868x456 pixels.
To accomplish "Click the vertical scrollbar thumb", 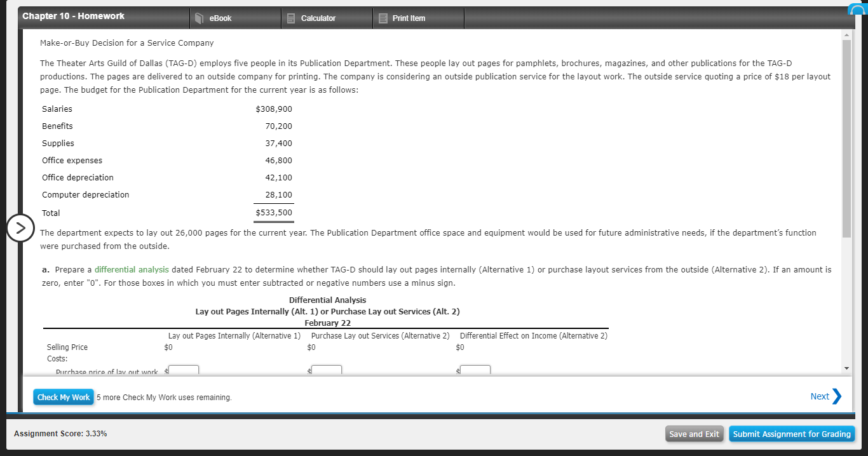I will 845,138.
